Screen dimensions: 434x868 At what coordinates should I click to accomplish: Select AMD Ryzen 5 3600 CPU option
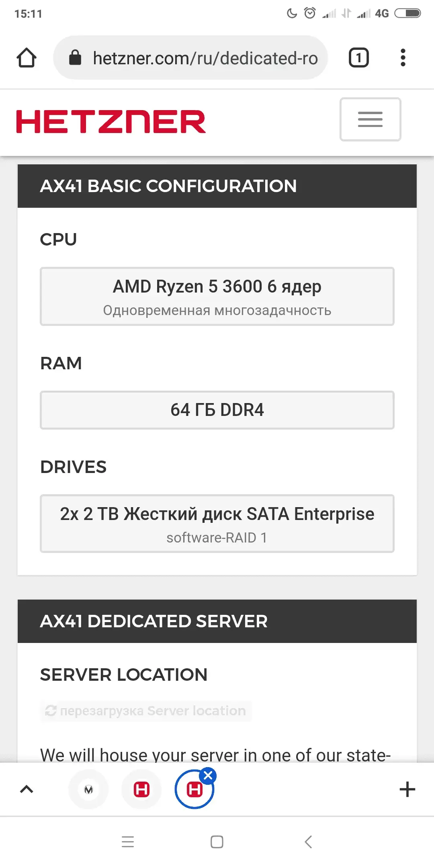[217, 296]
